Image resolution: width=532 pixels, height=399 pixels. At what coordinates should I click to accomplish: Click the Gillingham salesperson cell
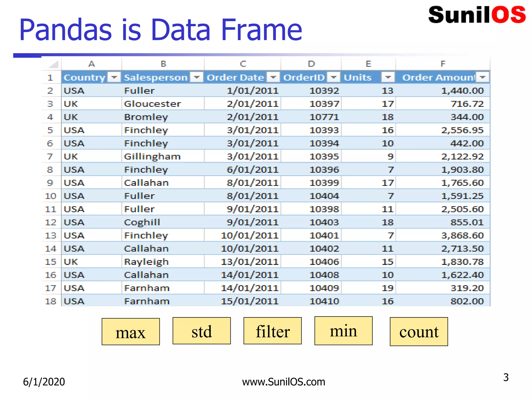[x=163, y=156]
